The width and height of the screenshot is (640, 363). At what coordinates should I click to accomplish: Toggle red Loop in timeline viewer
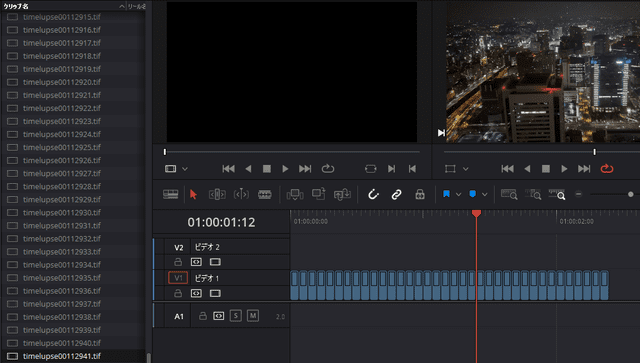click(607, 169)
